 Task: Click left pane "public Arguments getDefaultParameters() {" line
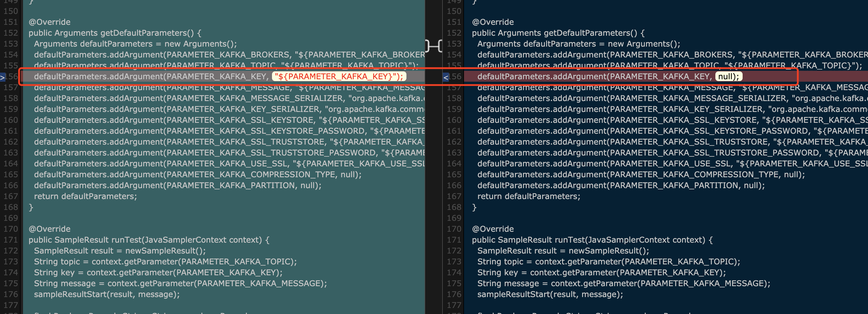[x=115, y=33]
